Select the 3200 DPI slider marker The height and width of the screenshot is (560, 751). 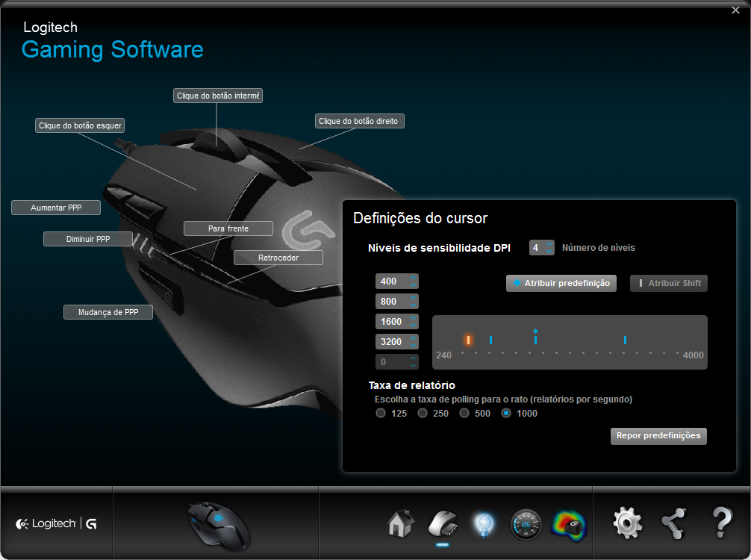click(x=625, y=340)
